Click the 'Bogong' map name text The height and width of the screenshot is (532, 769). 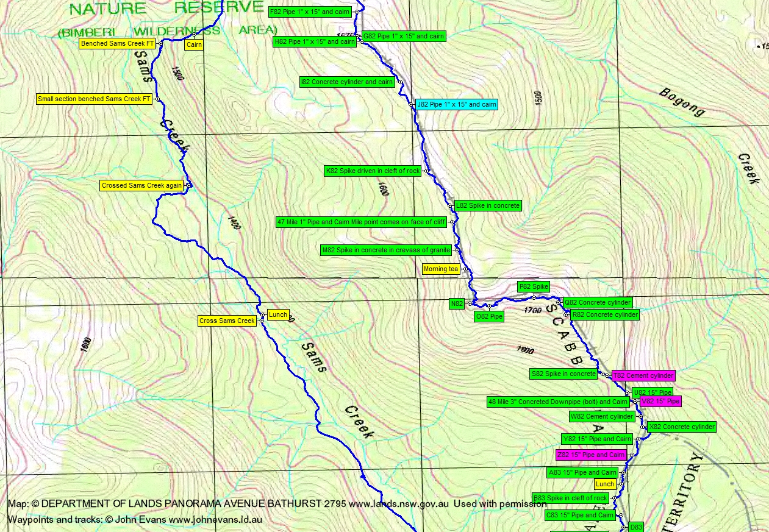click(x=682, y=102)
